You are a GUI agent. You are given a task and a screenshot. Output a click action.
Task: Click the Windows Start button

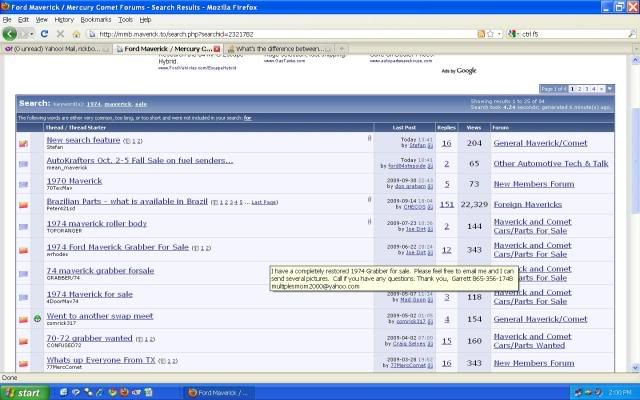click(x=24, y=393)
